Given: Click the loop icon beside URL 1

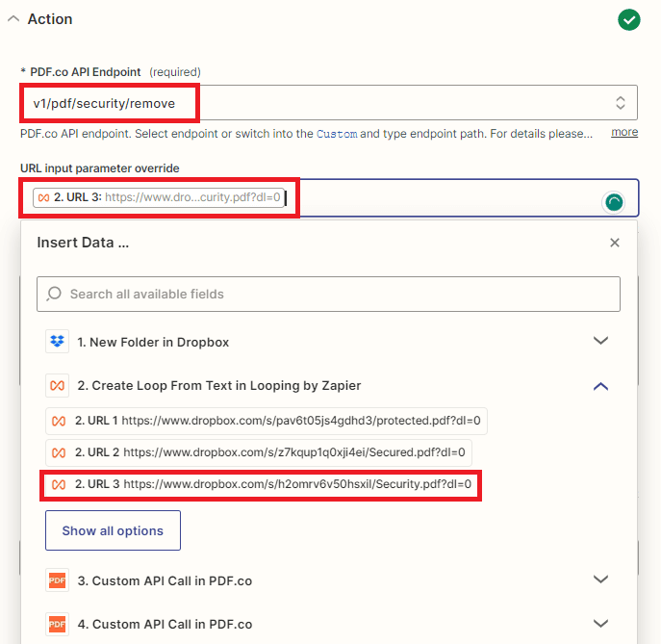Looking at the screenshot, I should click(x=59, y=421).
